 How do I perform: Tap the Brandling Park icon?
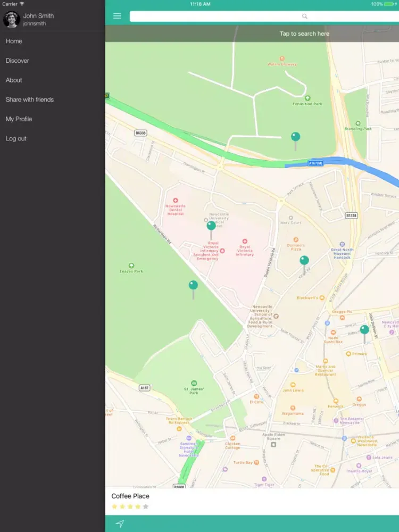[x=358, y=123]
